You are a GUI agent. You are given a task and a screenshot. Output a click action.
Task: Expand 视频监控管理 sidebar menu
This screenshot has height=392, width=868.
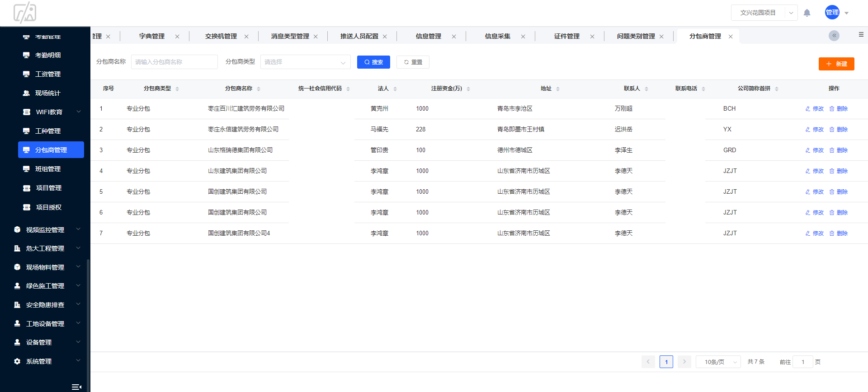pyautogui.click(x=78, y=229)
